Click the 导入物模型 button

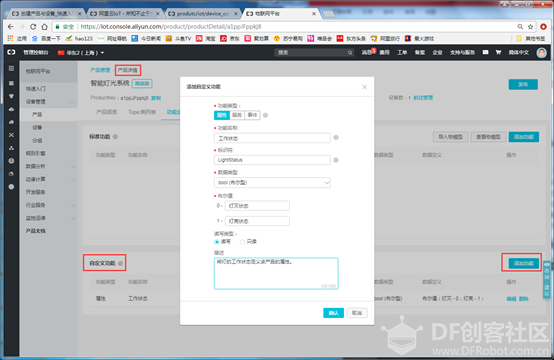(x=450, y=137)
